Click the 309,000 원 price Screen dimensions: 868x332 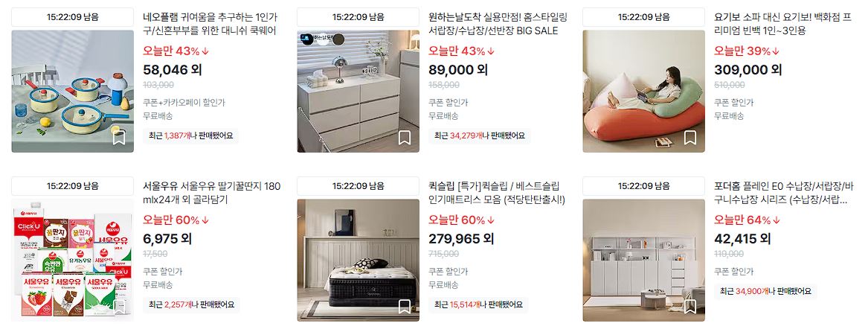point(748,70)
